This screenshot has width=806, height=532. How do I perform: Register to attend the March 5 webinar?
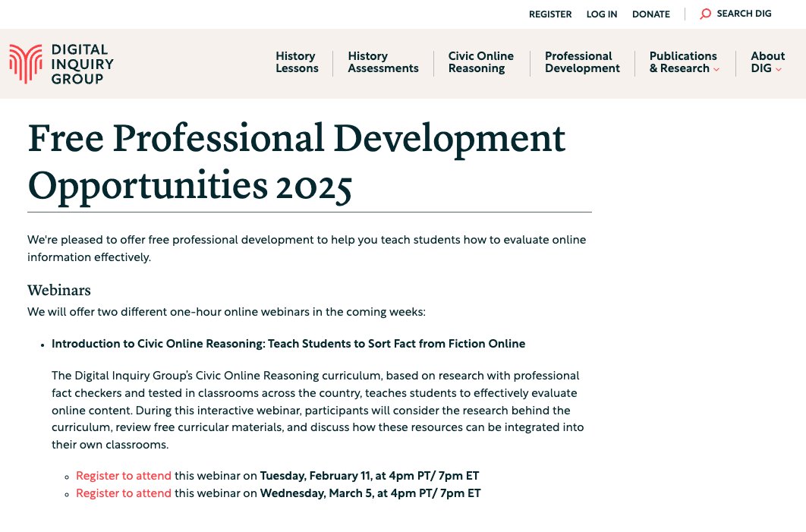point(124,493)
